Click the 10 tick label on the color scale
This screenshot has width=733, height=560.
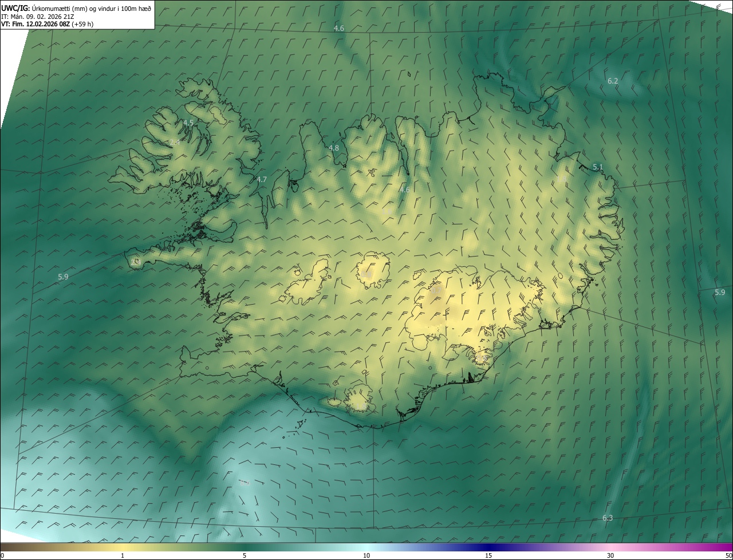click(366, 555)
